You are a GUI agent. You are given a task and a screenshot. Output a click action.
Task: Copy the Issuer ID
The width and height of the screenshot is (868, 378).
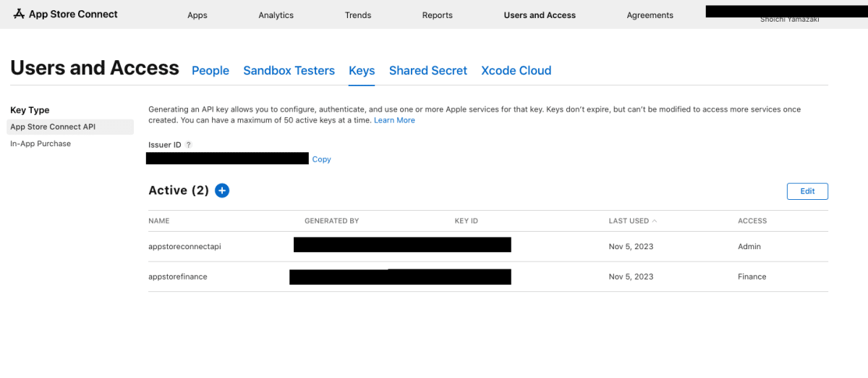pos(322,159)
